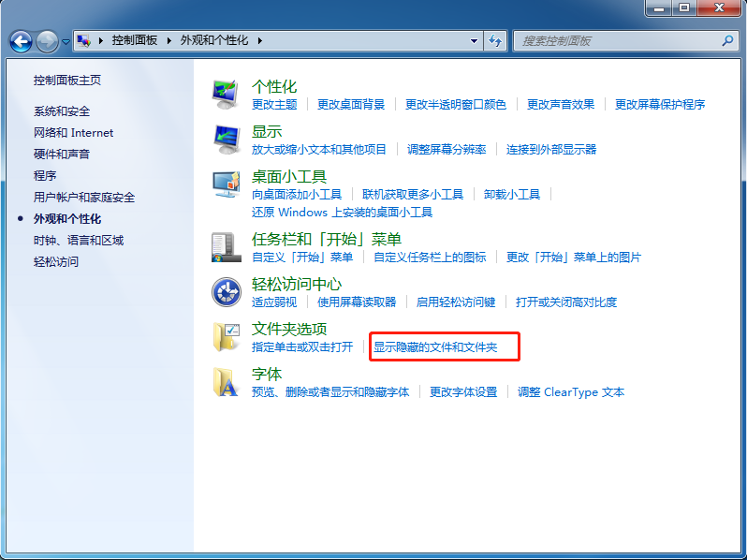
Task: Open the 显示 heading
Action: [x=267, y=131]
